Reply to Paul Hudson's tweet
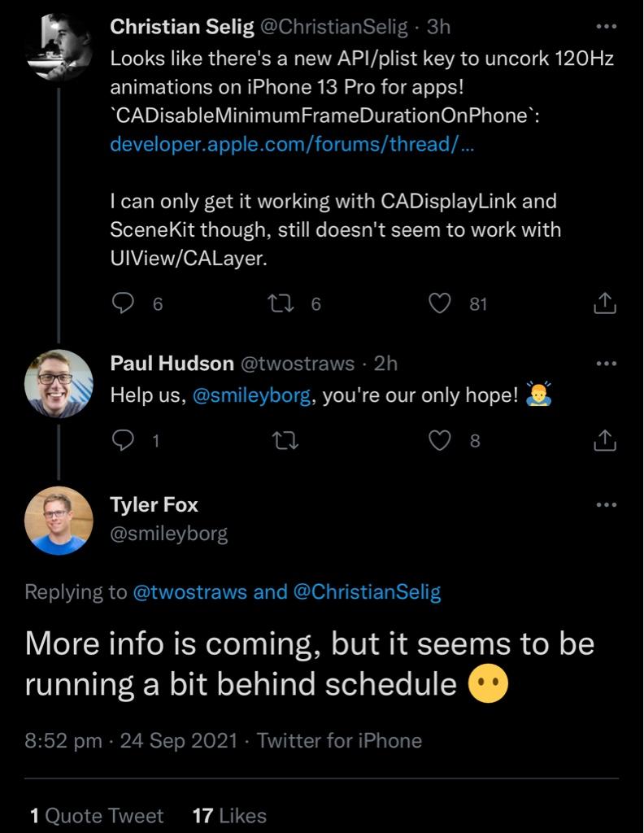 click(123, 441)
